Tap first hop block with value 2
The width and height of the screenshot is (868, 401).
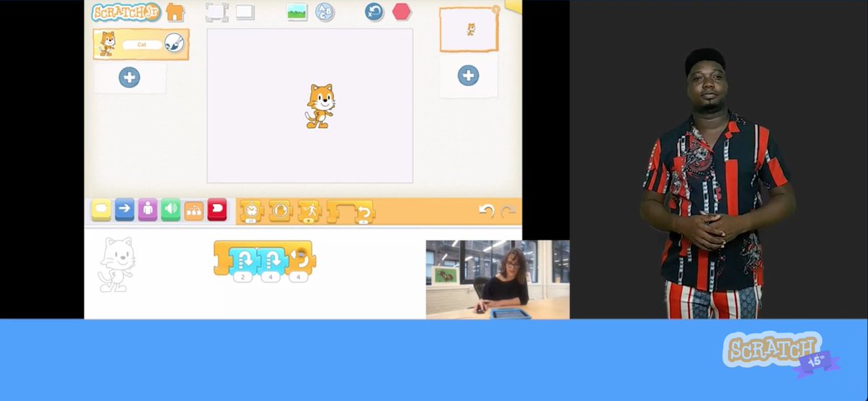click(243, 259)
